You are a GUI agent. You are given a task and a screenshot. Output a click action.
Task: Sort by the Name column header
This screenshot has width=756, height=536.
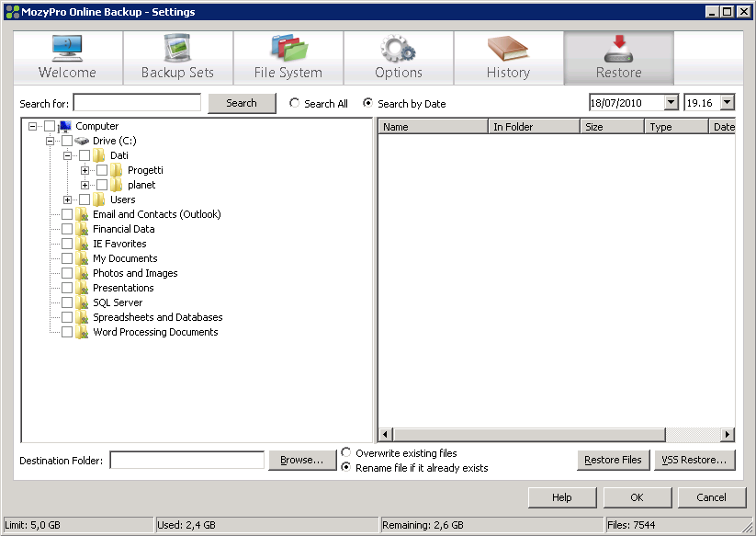(433, 127)
